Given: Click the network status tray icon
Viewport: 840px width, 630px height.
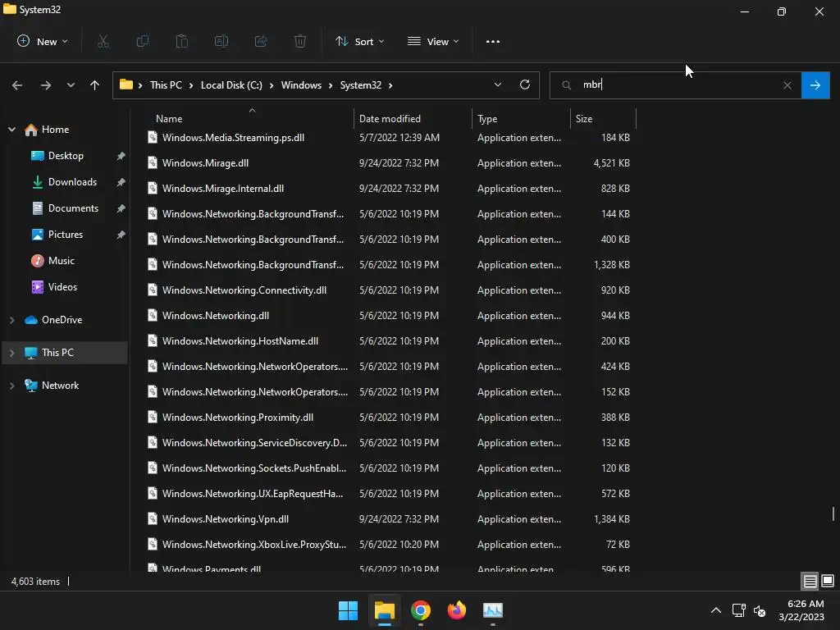Looking at the screenshot, I should coord(739,610).
